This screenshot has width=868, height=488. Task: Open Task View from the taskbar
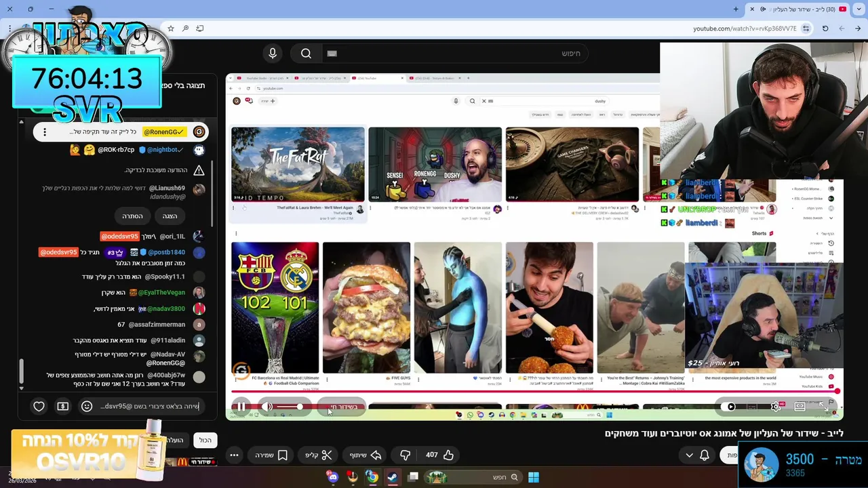(412, 477)
